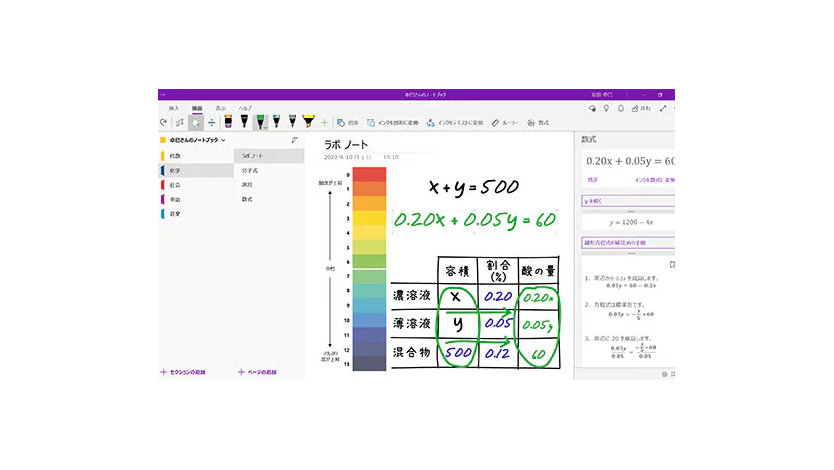Open the green pen options dropdown arrow
This screenshot has width=834, height=470.
point(265,128)
